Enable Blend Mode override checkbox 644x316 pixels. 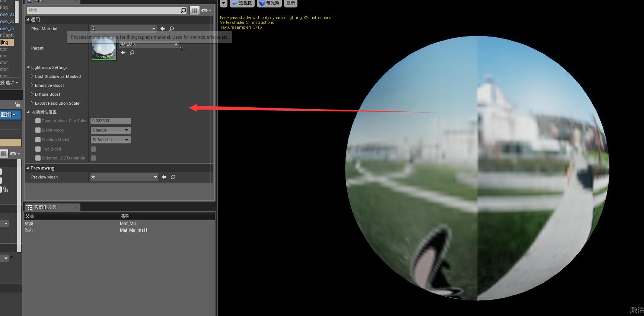point(38,130)
